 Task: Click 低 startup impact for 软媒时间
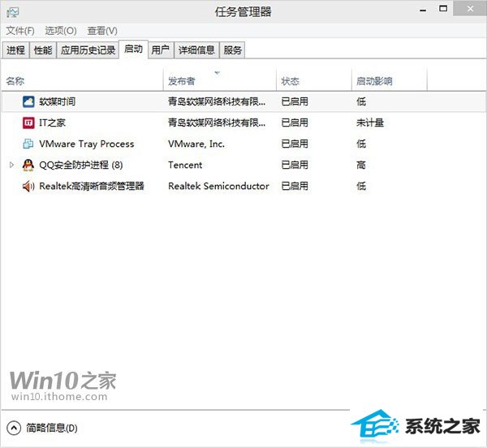pos(361,101)
